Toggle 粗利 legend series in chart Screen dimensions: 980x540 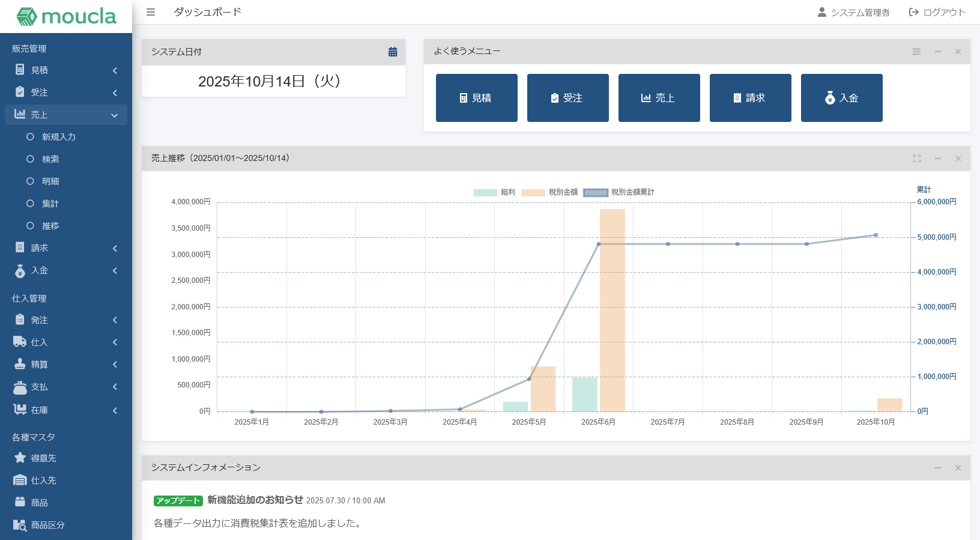coord(494,192)
